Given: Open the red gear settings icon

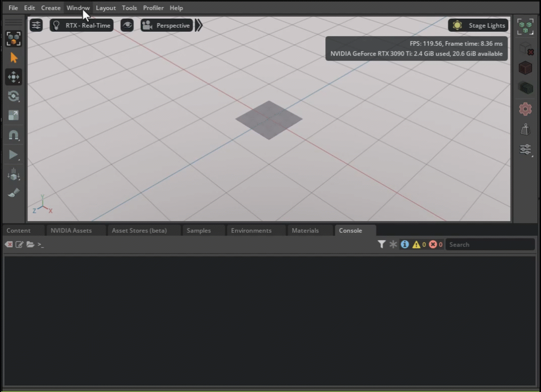Looking at the screenshot, I should point(525,109).
